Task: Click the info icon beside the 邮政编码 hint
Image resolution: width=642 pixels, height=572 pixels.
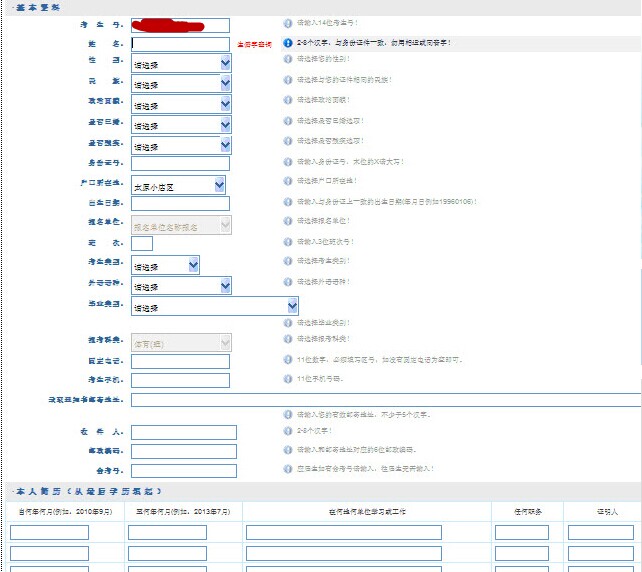Action: pos(288,449)
